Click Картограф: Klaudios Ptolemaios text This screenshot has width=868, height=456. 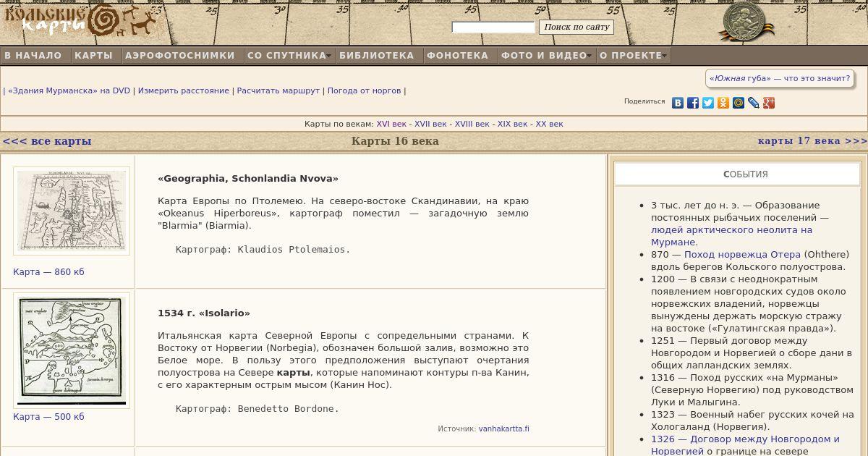click(263, 250)
